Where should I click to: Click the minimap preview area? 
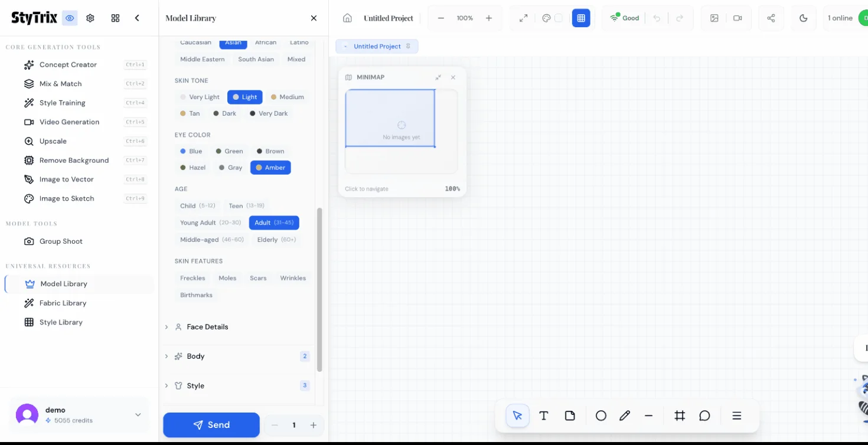[401, 131]
